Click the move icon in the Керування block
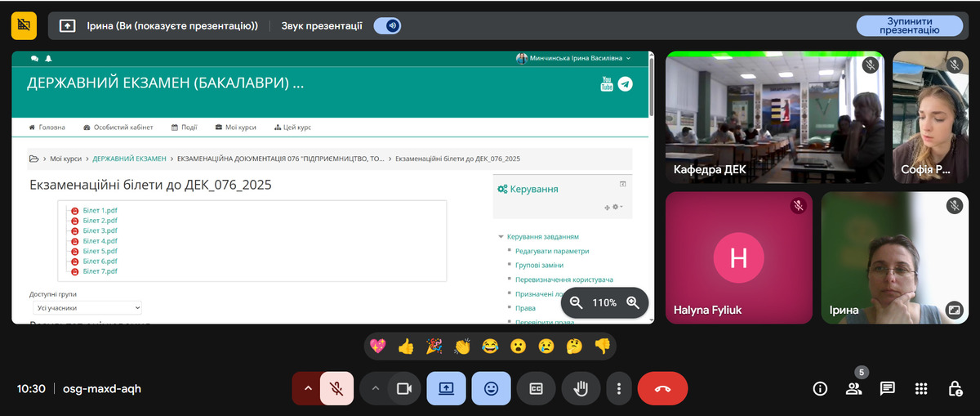The width and height of the screenshot is (980, 416). tap(607, 208)
